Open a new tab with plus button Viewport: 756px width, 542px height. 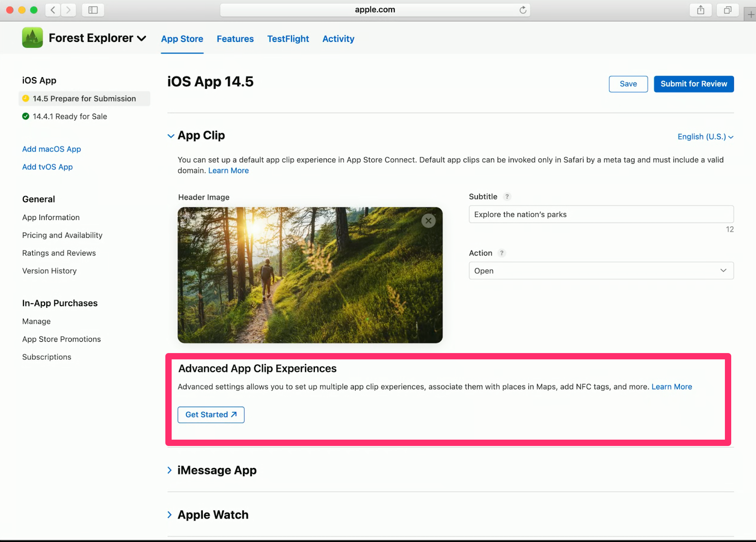click(751, 14)
